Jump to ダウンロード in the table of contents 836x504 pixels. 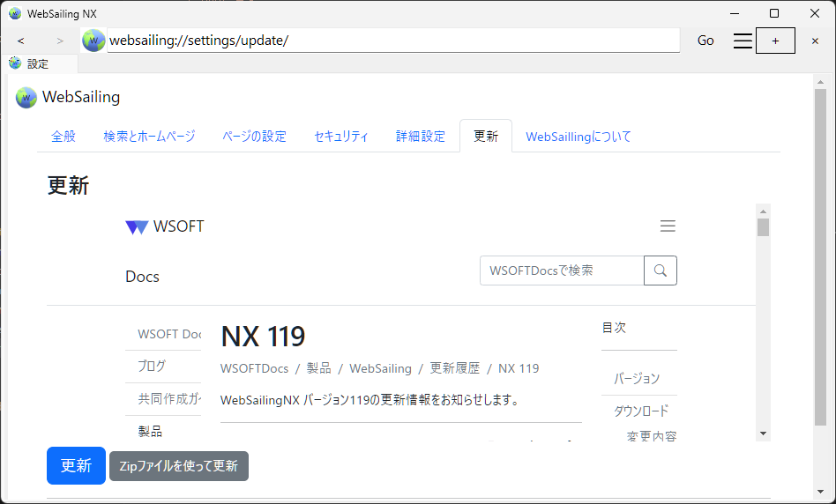pos(641,411)
